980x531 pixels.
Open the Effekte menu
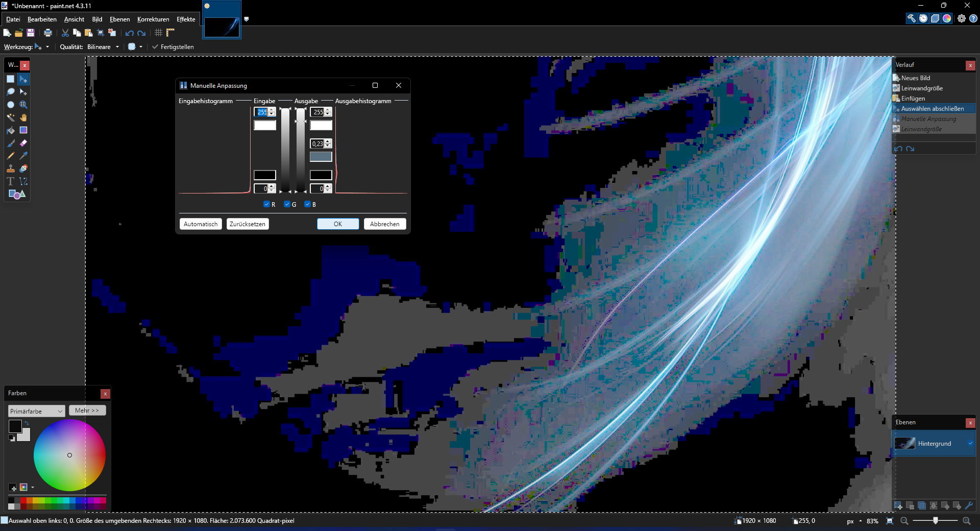pos(186,19)
